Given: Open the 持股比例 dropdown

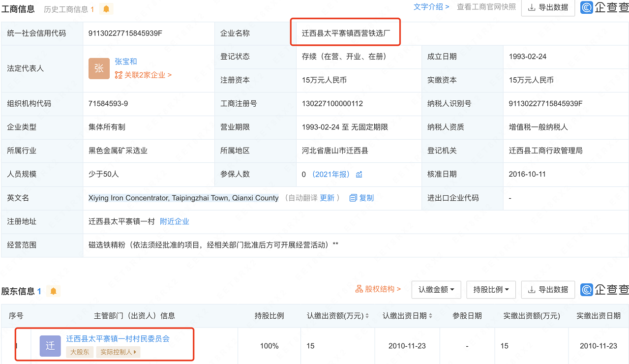Looking at the screenshot, I should [490, 290].
